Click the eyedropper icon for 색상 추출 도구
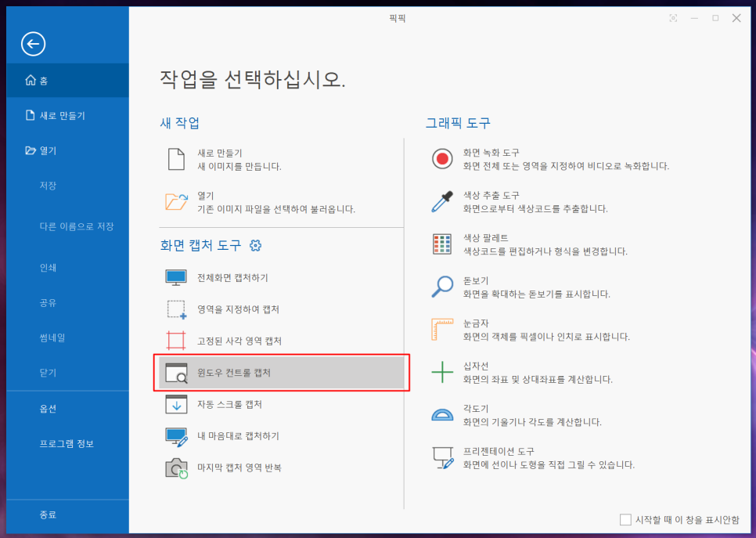This screenshot has width=756, height=538. [x=442, y=202]
